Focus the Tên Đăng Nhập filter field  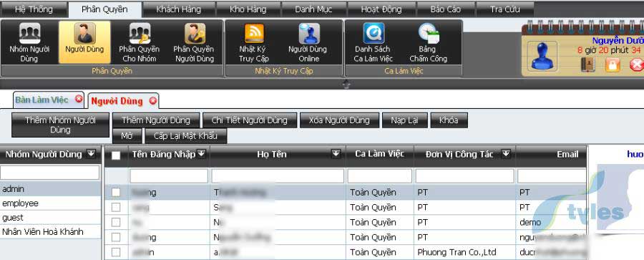pyautogui.click(x=169, y=176)
